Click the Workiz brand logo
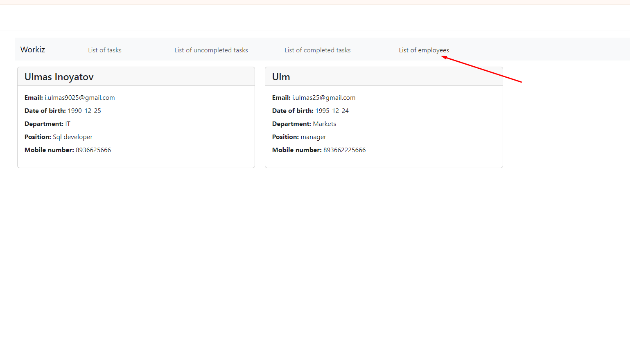The width and height of the screenshot is (630, 364). [x=33, y=49]
